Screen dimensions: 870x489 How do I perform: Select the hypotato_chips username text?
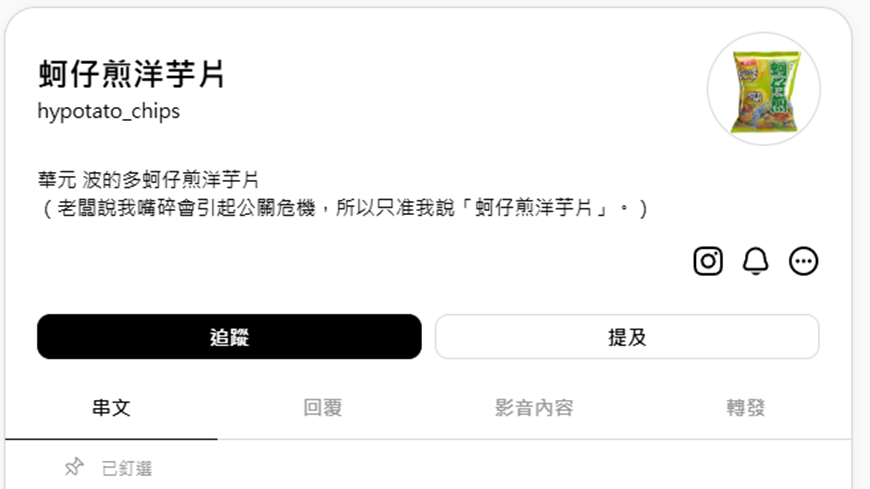[x=109, y=112]
